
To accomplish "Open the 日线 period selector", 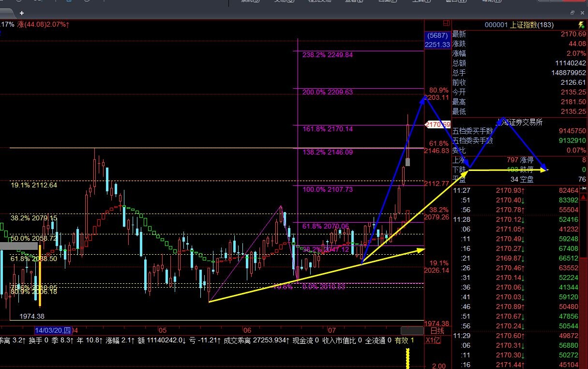I will click(x=437, y=331).
